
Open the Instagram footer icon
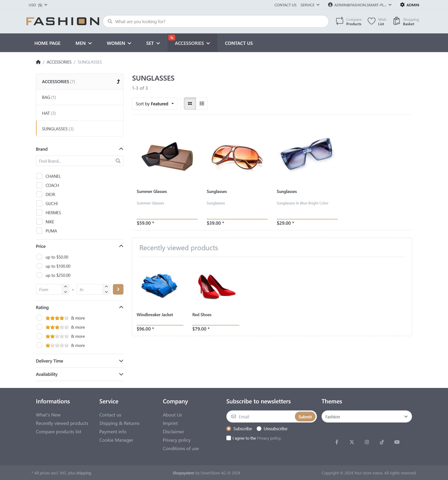tap(367, 442)
